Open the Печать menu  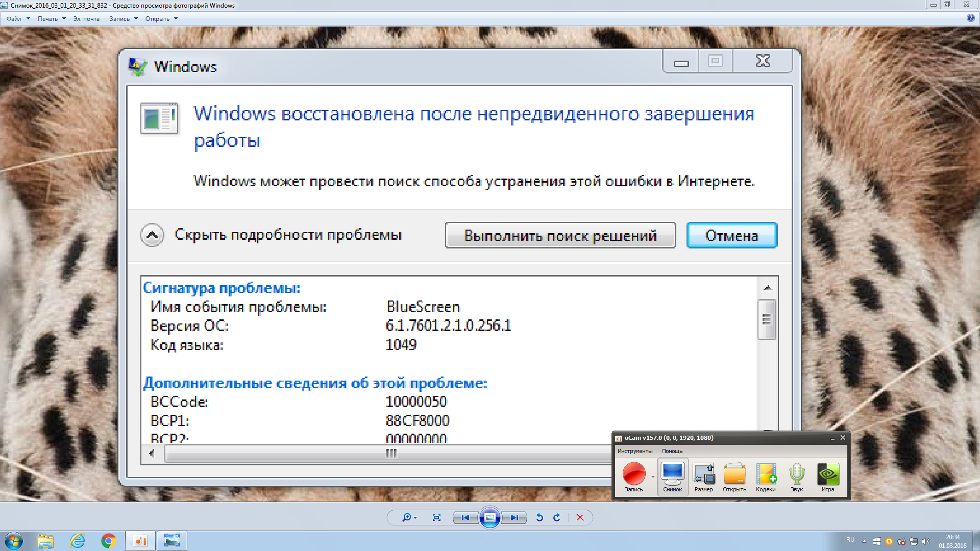(52, 19)
